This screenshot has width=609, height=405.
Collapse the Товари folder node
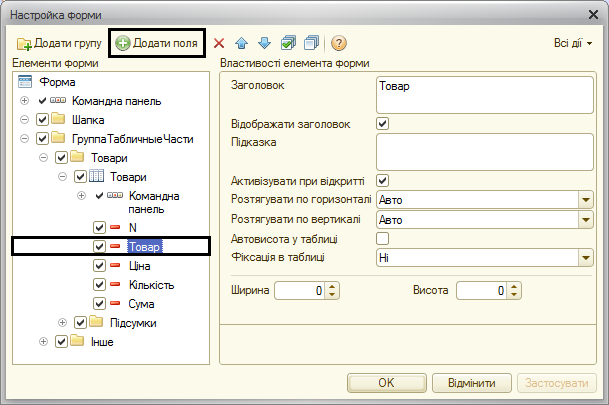(44, 157)
